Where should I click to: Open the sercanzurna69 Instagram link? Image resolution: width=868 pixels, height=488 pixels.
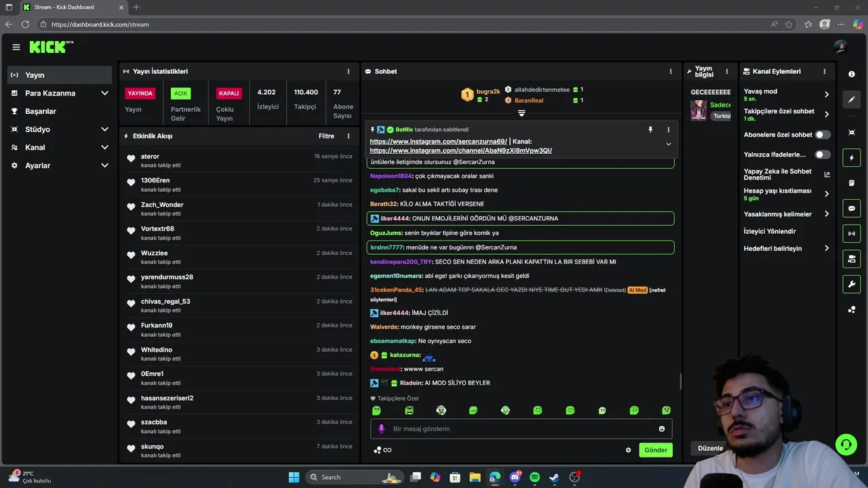click(438, 141)
